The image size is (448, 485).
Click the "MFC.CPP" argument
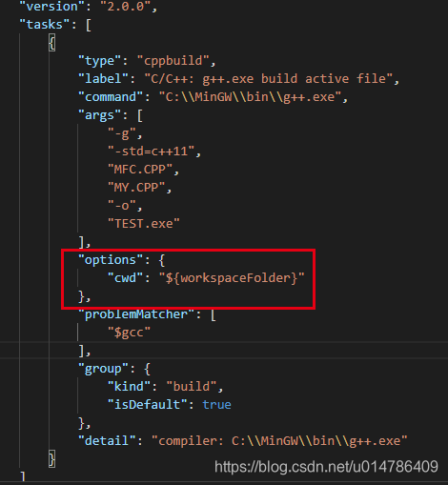[x=140, y=170]
